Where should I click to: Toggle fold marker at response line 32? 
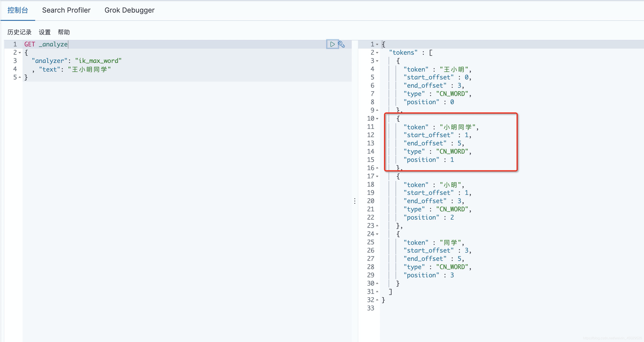point(377,300)
